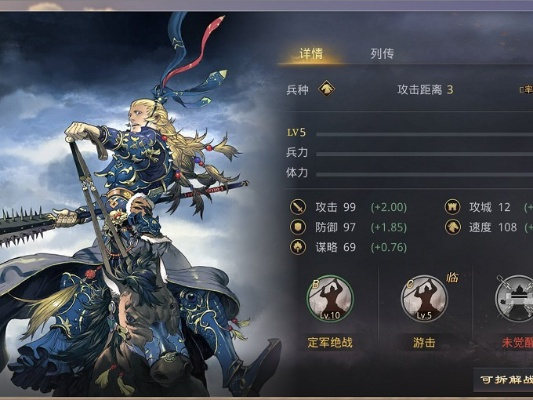Select the 游击 Lv.5 skill icon
This screenshot has width=533, height=400.
click(x=424, y=299)
